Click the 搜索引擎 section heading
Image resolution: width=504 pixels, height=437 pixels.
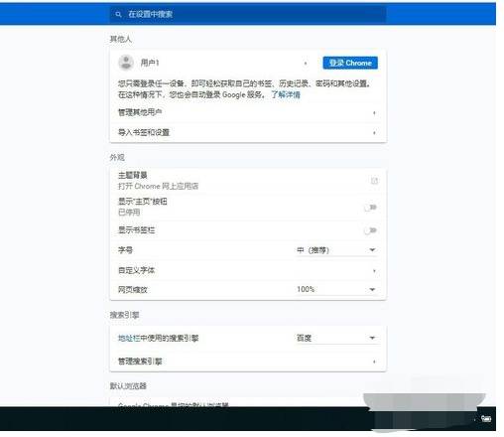pyautogui.click(x=124, y=315)
